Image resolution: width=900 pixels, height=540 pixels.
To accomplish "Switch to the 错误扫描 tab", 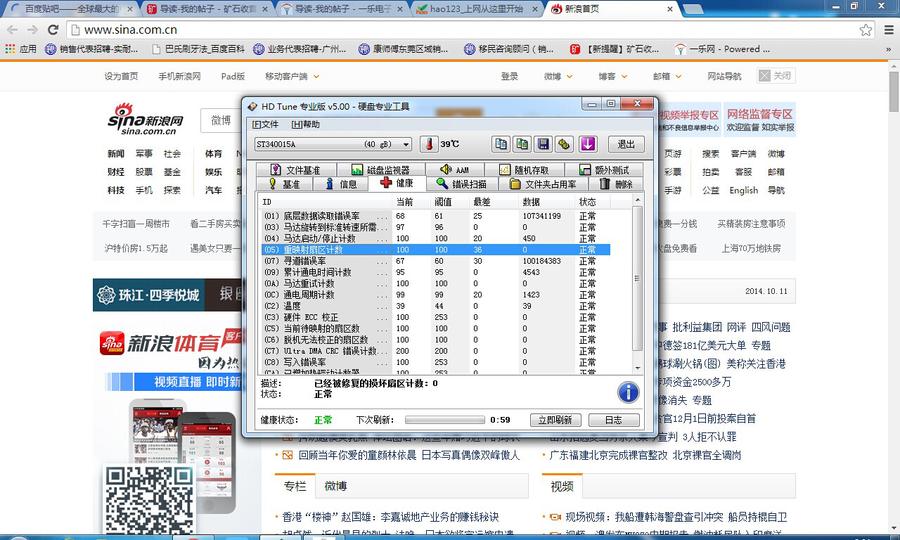I will pyautogui.click(x=461, y=184).
